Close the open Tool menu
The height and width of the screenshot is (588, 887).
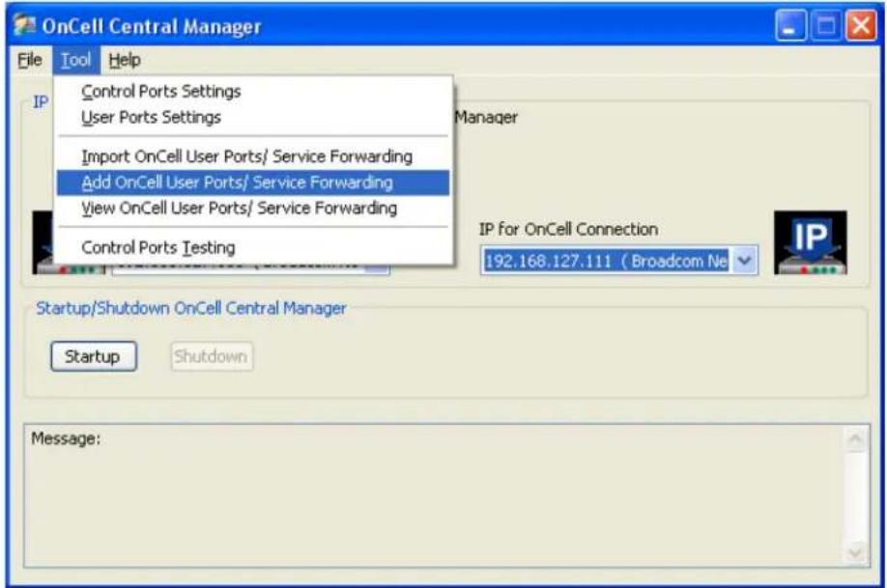pos(76,60)
